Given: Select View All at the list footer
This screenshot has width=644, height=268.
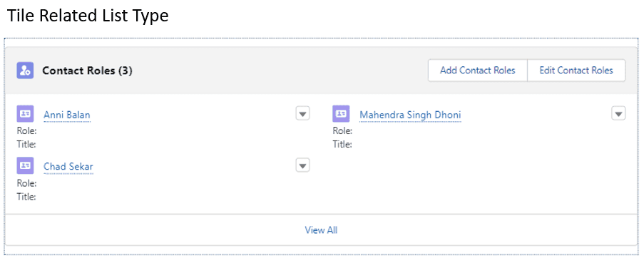Looking at the screenshot, I should (x=321, y=230).
